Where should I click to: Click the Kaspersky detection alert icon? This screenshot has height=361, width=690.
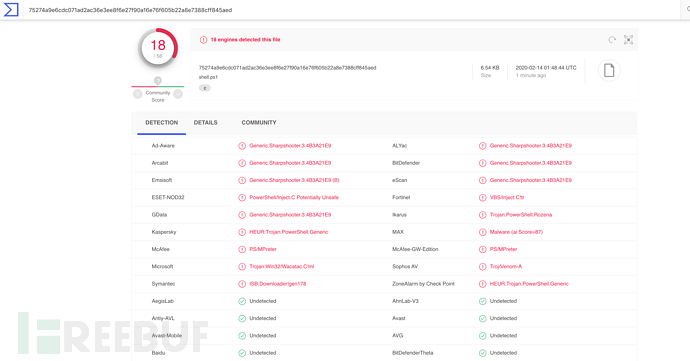coord(242,232)
